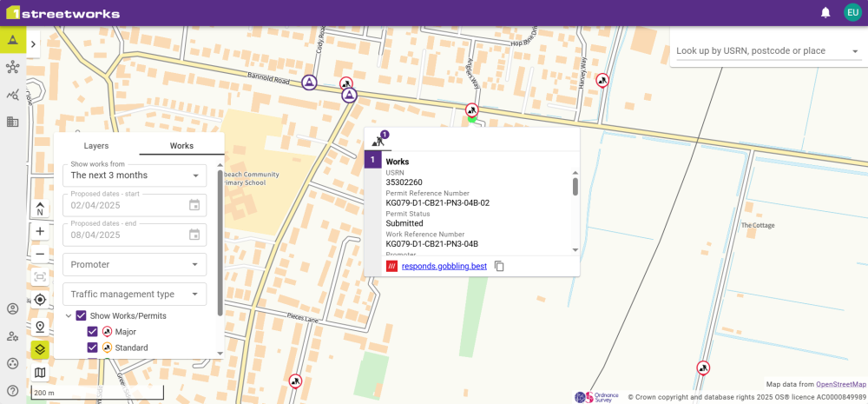Open the responds.gobbling.best link

tap(444, 266)
